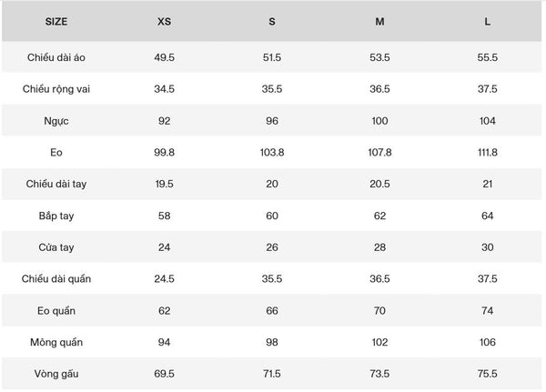This screenshot has width=546, height=392.
Task: Select the M size column header
Action: coord(379,22)
